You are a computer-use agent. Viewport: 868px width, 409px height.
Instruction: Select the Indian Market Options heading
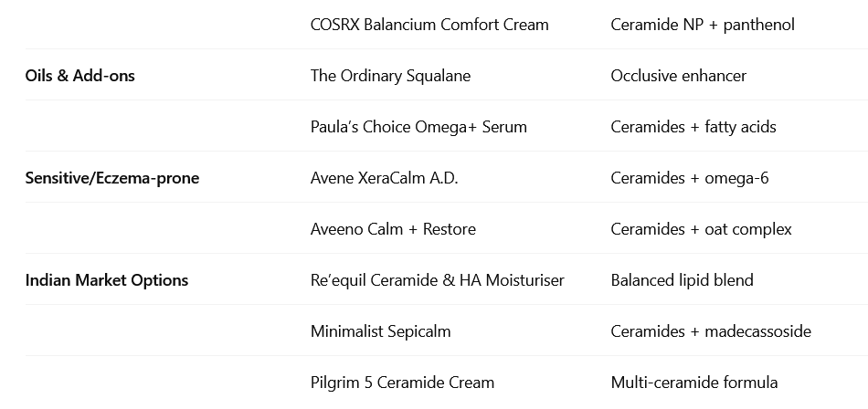[107, 280]
